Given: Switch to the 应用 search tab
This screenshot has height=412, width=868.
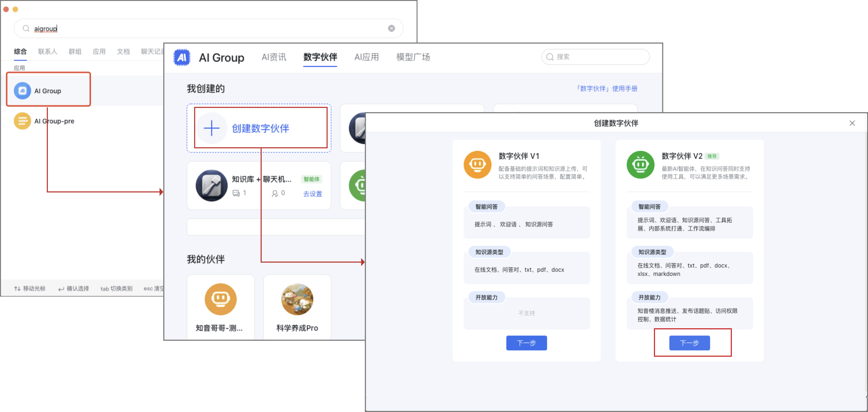Looking at the screenshot, I should 99,52.
